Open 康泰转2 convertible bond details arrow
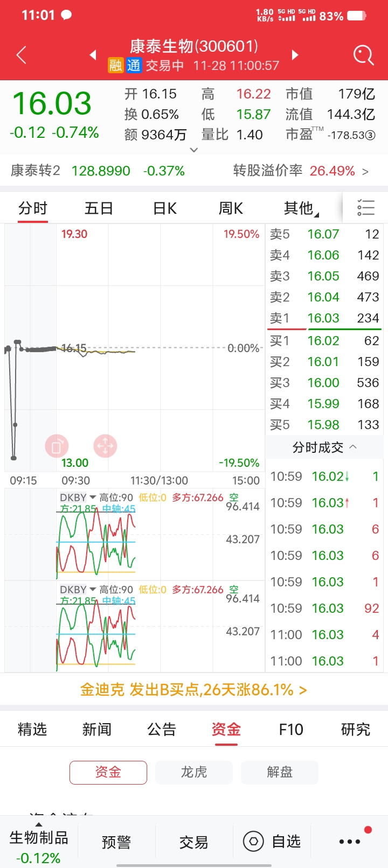Viewport: 388px width, 868px height. (365, 172)
